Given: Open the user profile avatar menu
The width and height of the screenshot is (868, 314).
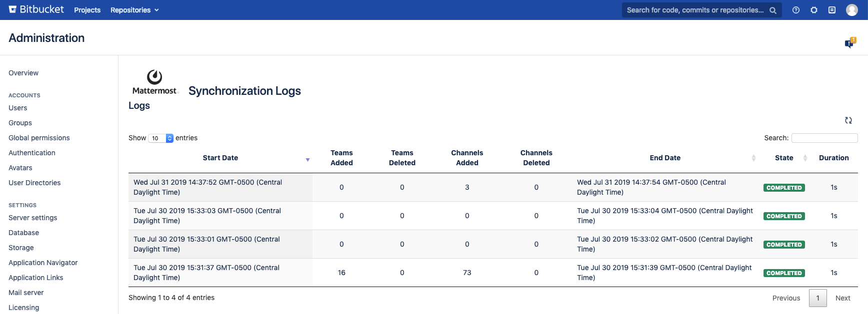Looking at the screenshot, I should tap(852, 10).
